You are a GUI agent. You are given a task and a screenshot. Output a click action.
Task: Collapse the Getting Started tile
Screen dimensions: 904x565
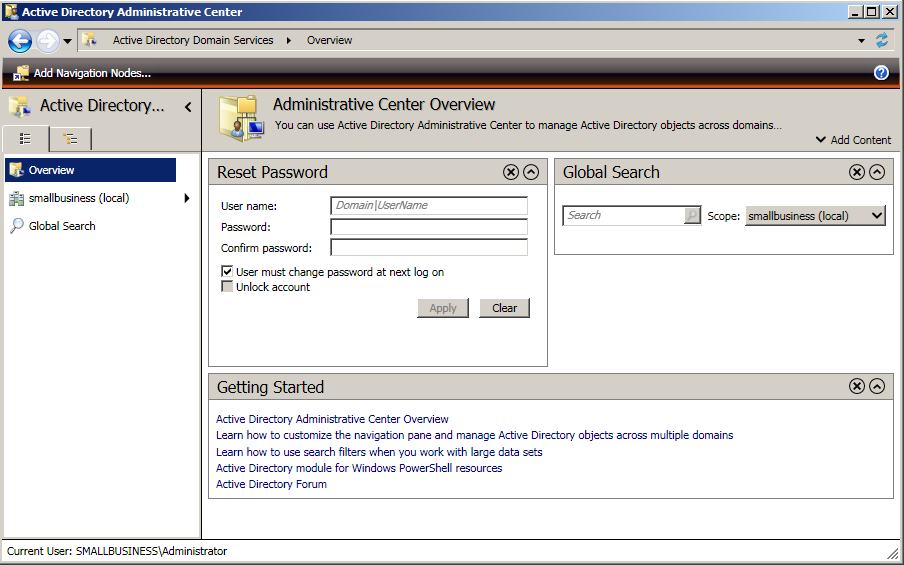[x=877, y=386]
